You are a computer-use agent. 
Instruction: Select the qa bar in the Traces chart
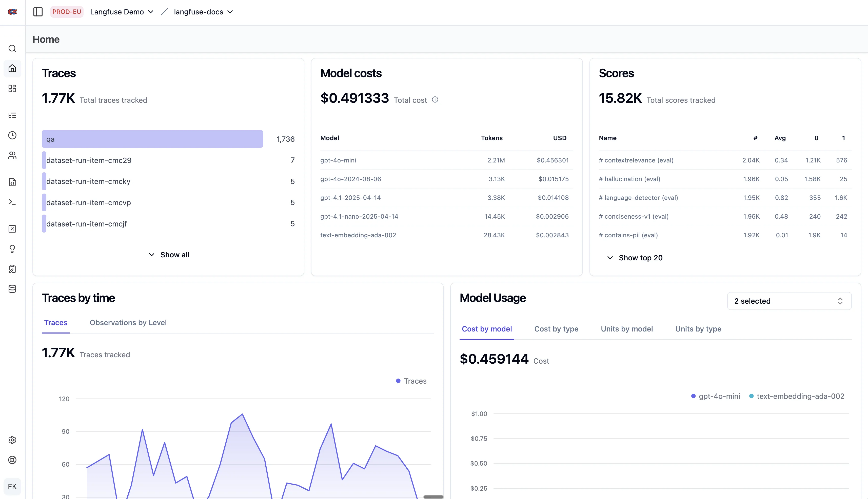click(152, 139)
